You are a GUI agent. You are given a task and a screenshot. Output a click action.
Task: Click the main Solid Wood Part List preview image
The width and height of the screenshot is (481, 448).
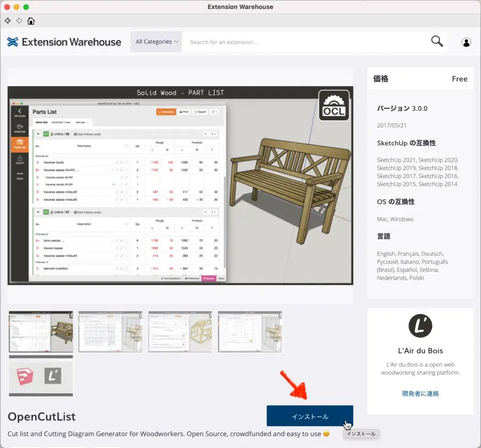[x=180, y=186]
